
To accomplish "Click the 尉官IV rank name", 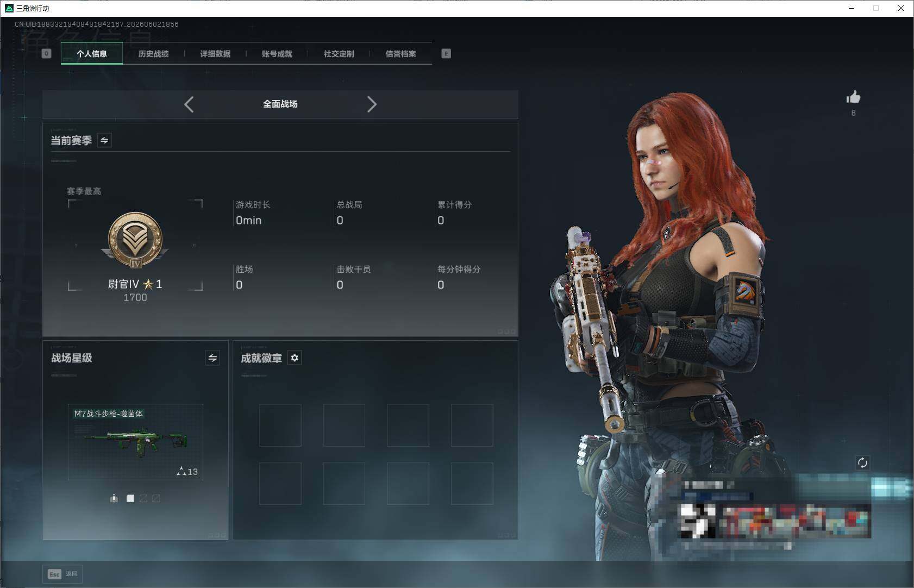I will pyautogui.click(x=124, y=284).
